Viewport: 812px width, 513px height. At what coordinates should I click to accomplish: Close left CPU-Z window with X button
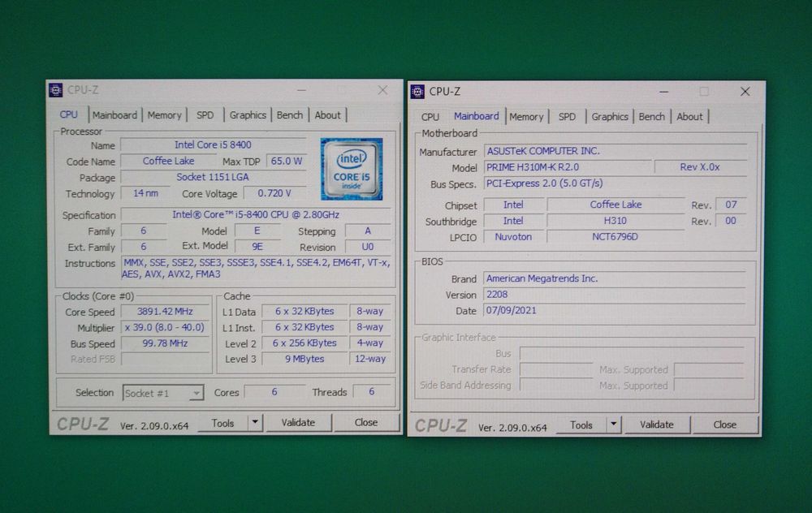382,90
